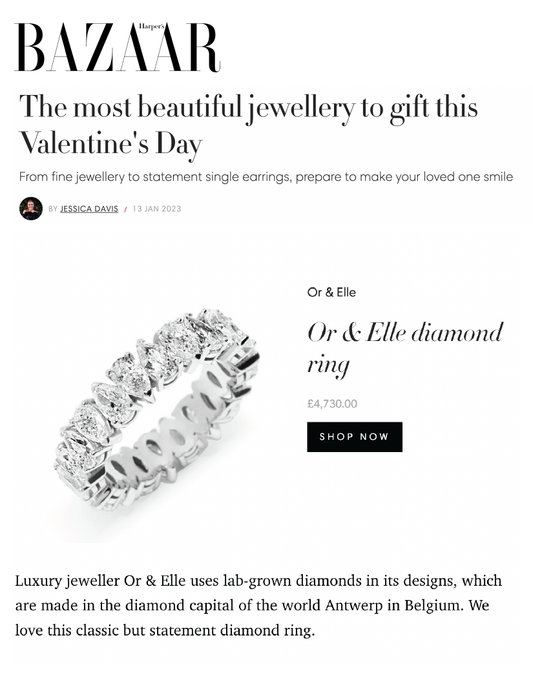Click the Valentine's Day article headline
This screenshot has height=682, width=533.
click(x=248, y=125)
